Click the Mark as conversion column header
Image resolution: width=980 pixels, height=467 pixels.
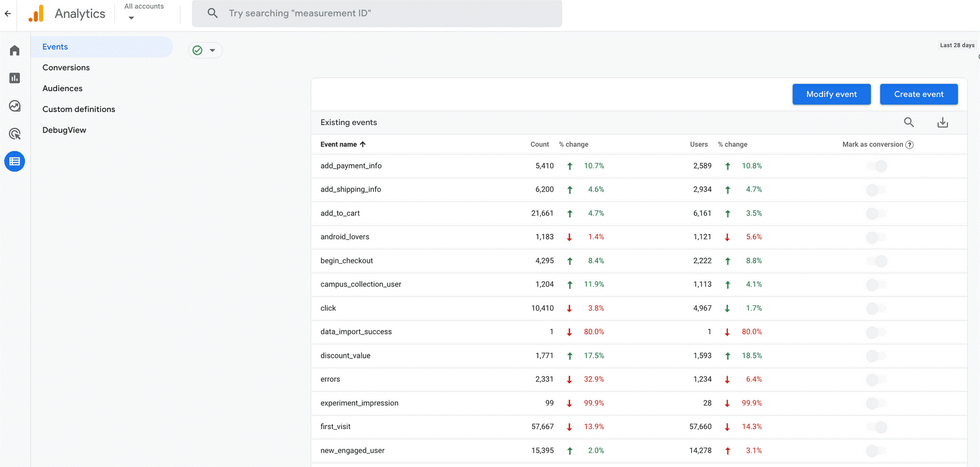pos(873,145)
